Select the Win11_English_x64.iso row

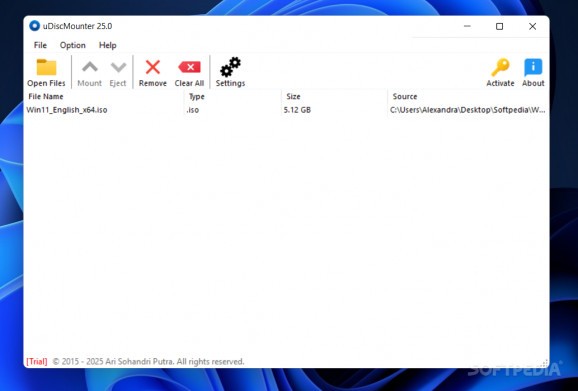pyautogui.click(x=286, y=110)
